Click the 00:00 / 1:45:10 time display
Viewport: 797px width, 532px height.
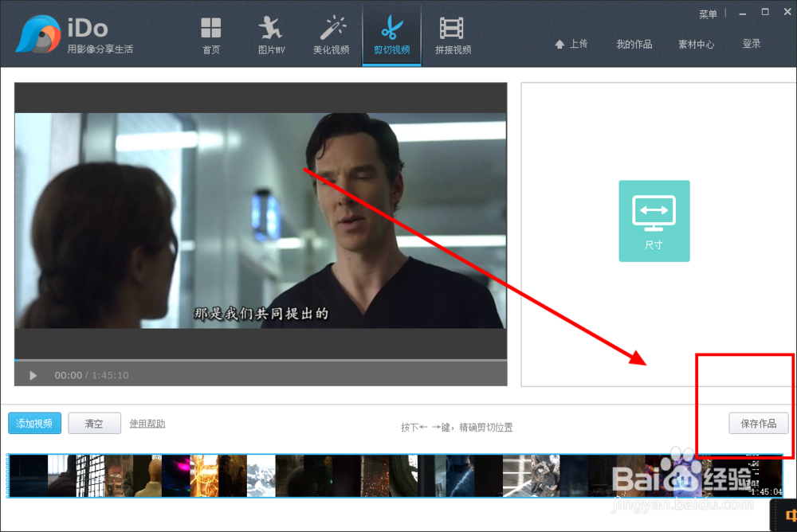[92, 375]
